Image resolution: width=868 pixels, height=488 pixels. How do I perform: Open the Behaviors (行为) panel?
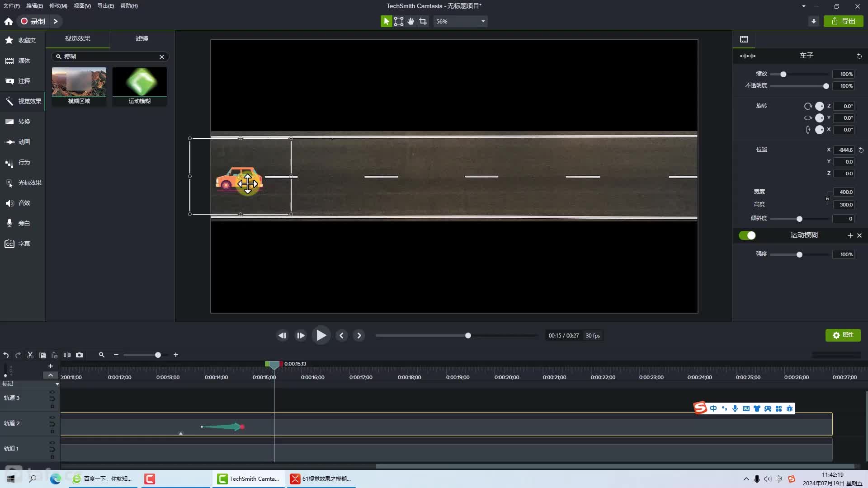click(22, 162)
